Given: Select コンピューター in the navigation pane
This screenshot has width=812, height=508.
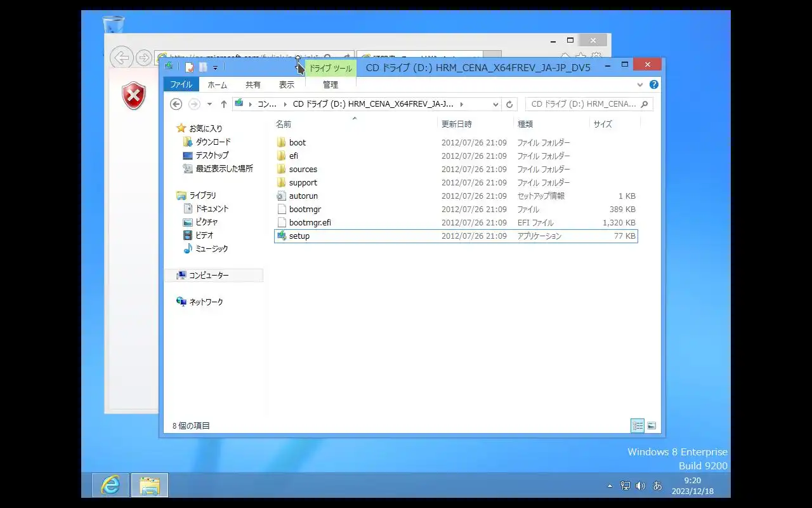Looking at the screenshot, I should pyautogui.click(x=214, y=275).
